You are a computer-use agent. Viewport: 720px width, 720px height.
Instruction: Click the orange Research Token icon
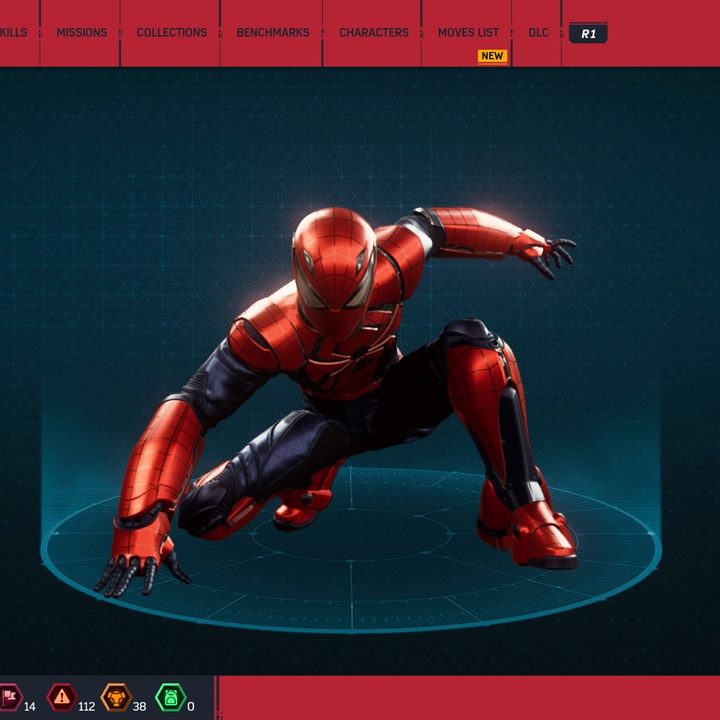coord(116,698)
